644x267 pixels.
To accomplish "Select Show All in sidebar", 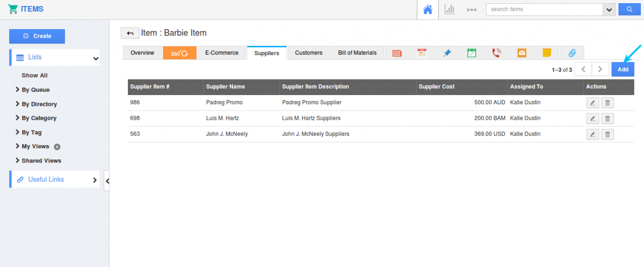I will pos(34,76).
